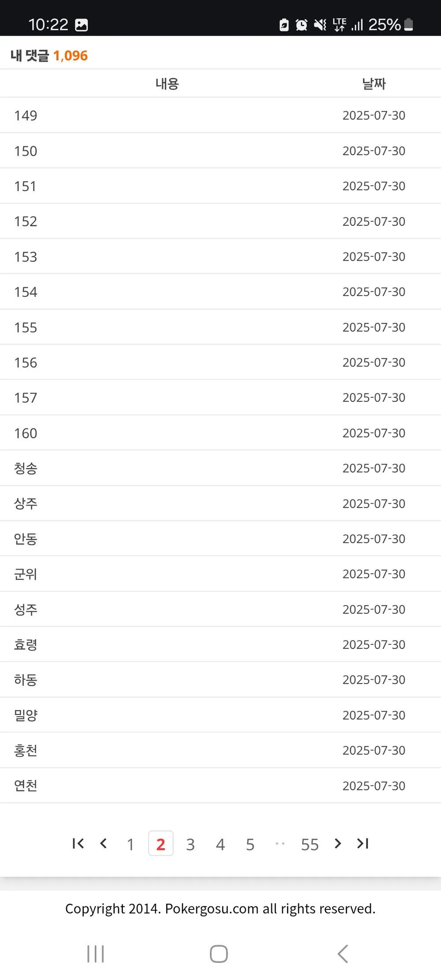Screen dimensions: 441x980
Task: Switch to page 4
Action: (x=220, y=844)
